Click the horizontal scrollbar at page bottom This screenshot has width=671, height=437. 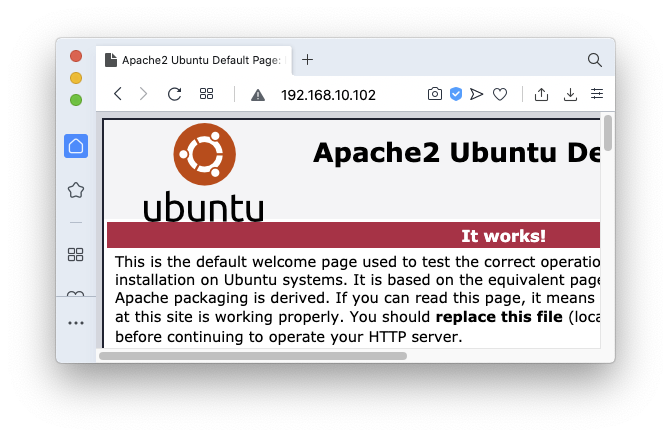252,355
